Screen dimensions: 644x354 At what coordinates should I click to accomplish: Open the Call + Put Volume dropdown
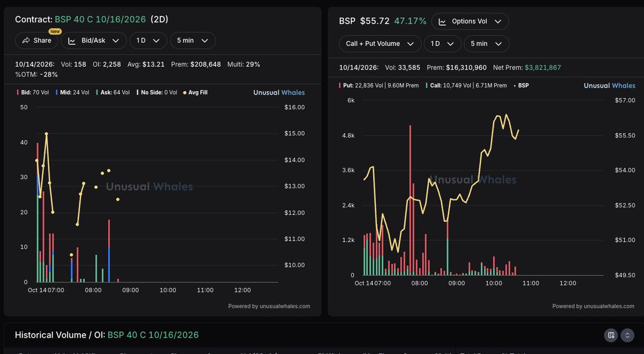(x=380, y=43)
